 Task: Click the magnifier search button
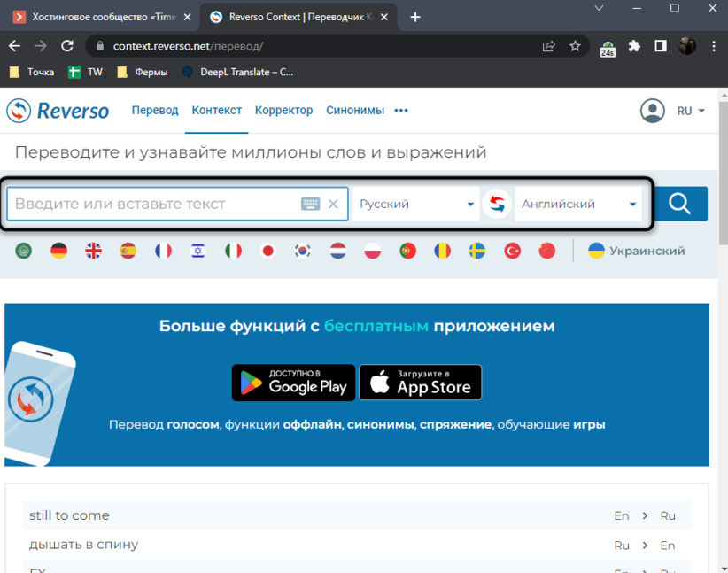coord(680,204)
